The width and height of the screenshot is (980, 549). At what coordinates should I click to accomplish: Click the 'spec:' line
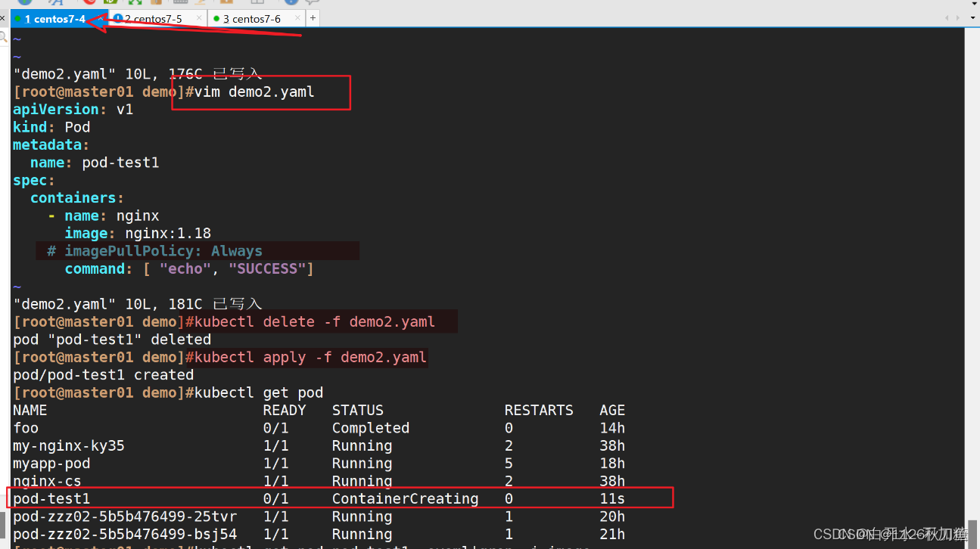coord(34,180)
